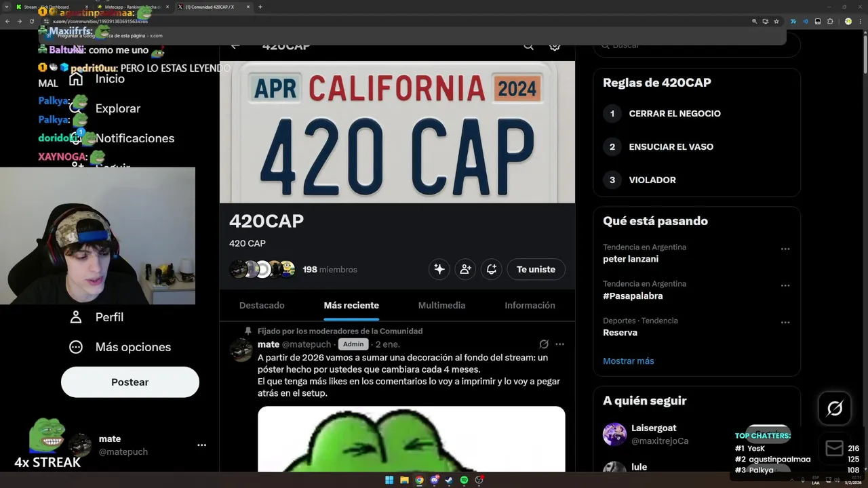Open the 198 miembros list
This screenshot has height=488, width=868.
pos(330,270)
